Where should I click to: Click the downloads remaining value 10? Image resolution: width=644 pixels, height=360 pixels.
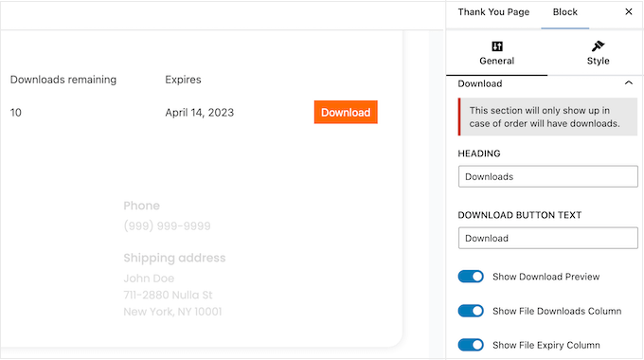tap(15, 113)
